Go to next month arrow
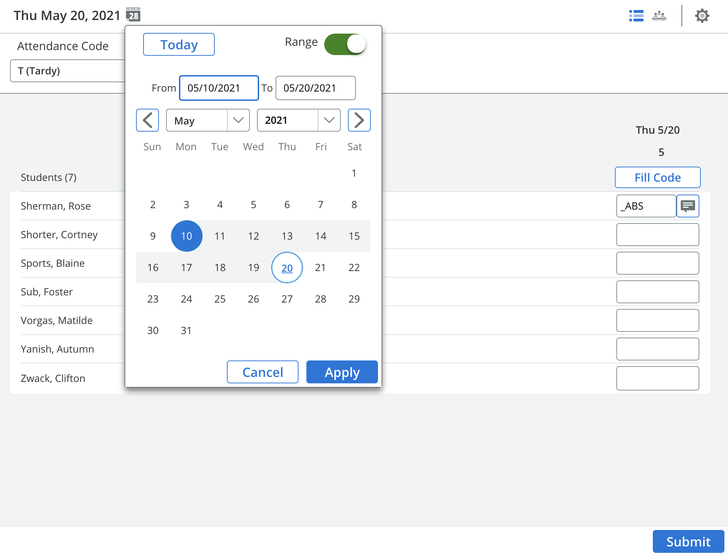728x560 pixels. [359, 120]
